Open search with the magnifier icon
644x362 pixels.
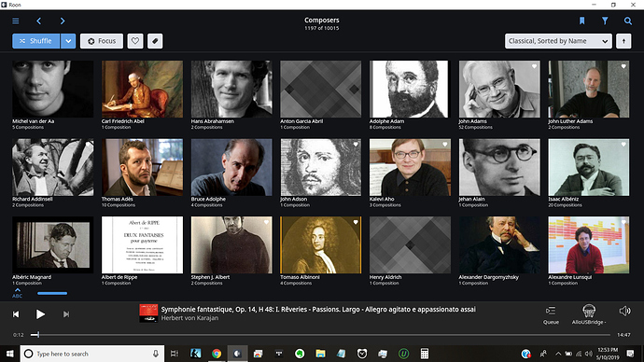pyautogui.click(x=628, y=21)
